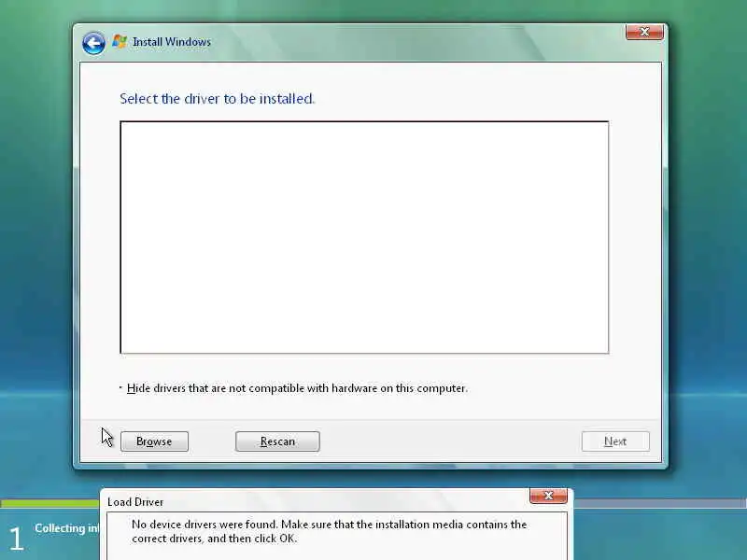Click inside the empty driver list box
This screenshot has height=560, width=747.
point(364,238)
